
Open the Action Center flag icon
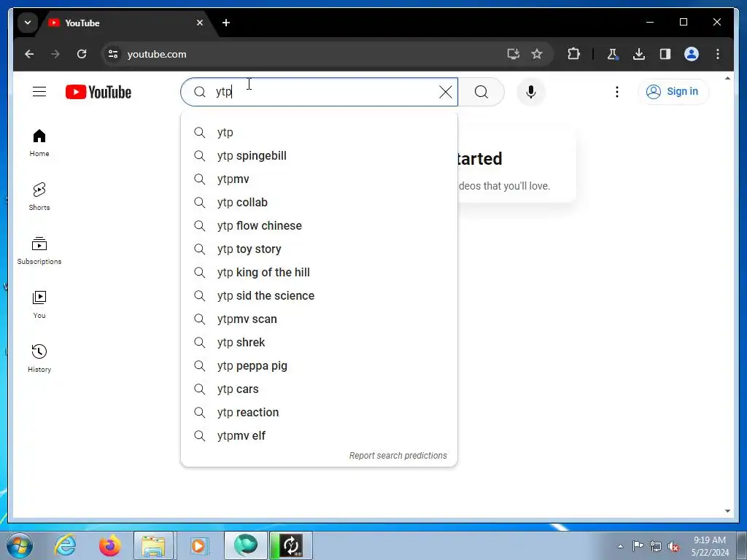point(638,545)
